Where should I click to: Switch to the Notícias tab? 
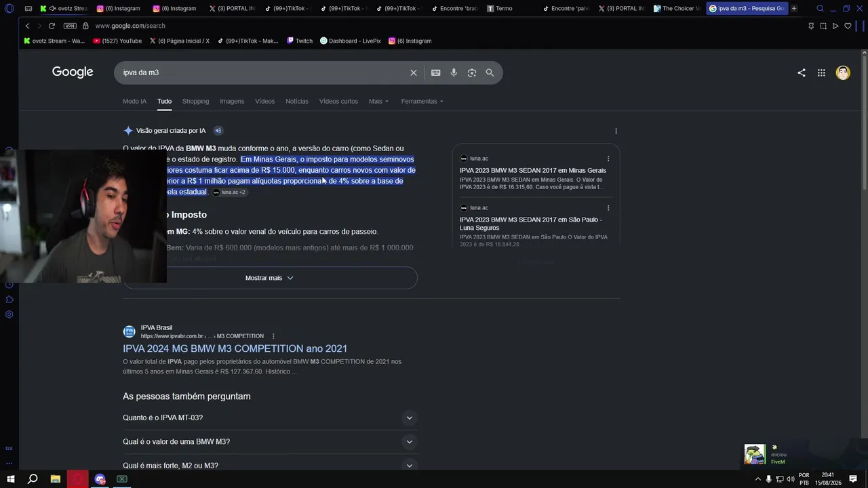297,102
